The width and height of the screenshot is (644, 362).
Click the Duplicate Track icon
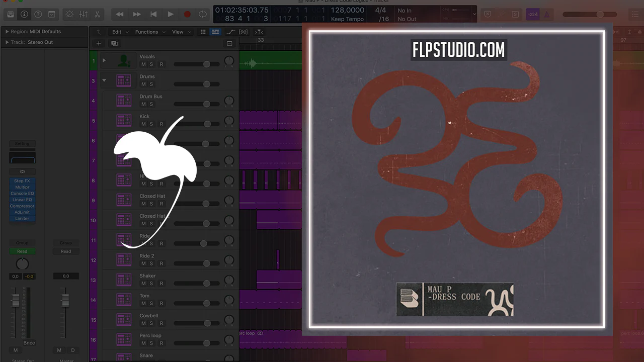tap(114, 44)
